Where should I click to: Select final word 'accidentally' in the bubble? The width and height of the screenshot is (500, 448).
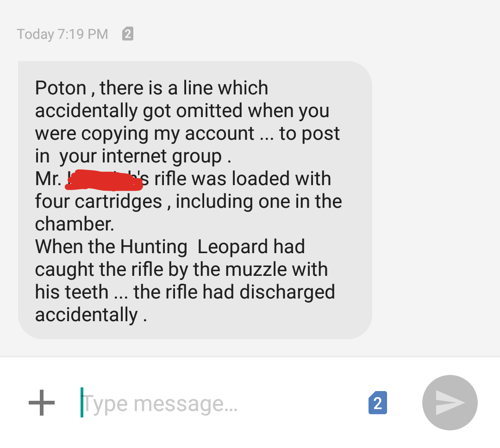87,315
